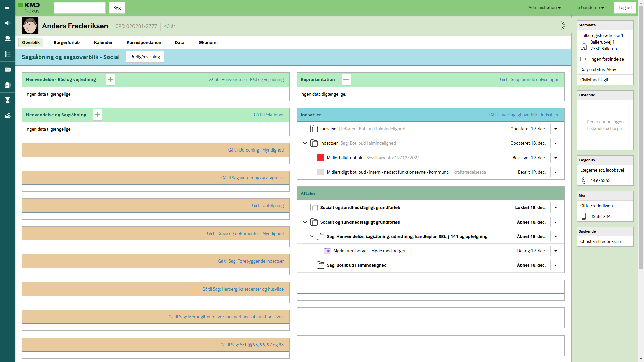This screenshot has width=644, height=362.
Task: Open the citizens (people) sidebar icon
Action: pyautogui.click(x=7, y=39)
